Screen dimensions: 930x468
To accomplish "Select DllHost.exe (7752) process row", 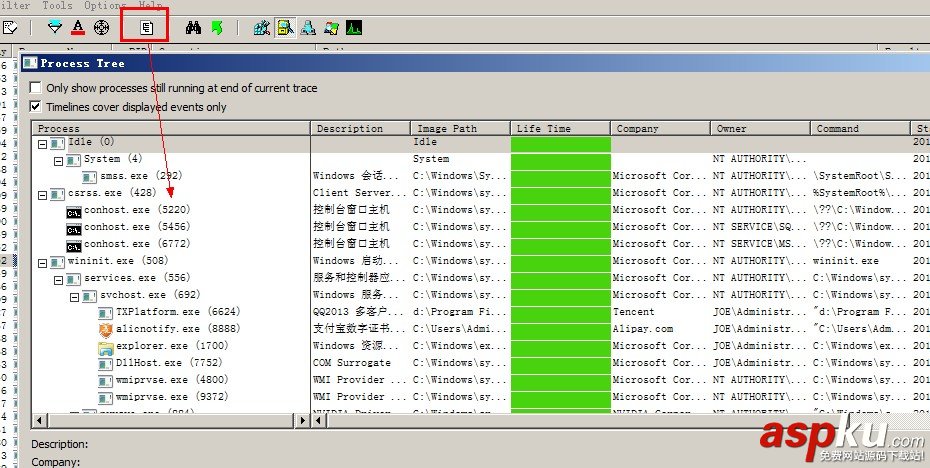I will (169, 362).
